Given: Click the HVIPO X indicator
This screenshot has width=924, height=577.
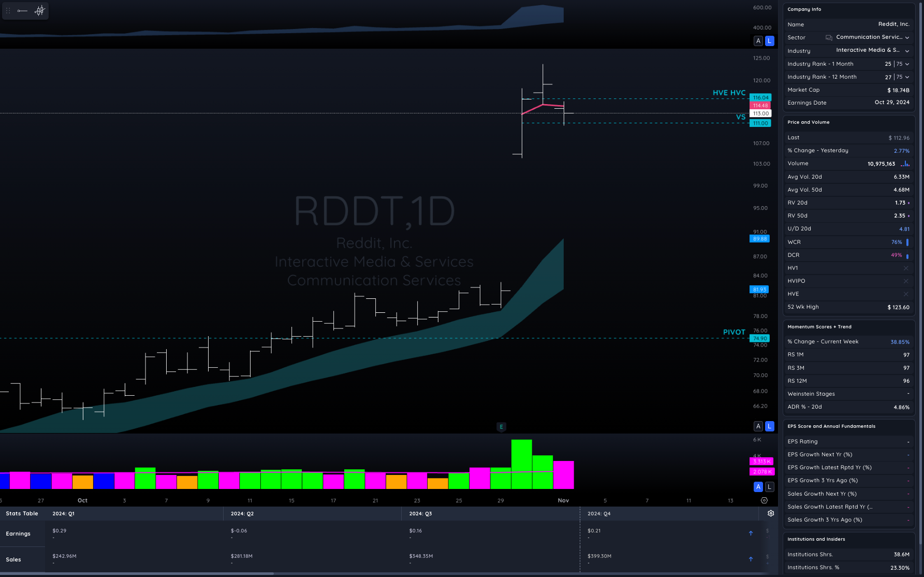Looking at the screenshot, I should (x=906, y=281).
